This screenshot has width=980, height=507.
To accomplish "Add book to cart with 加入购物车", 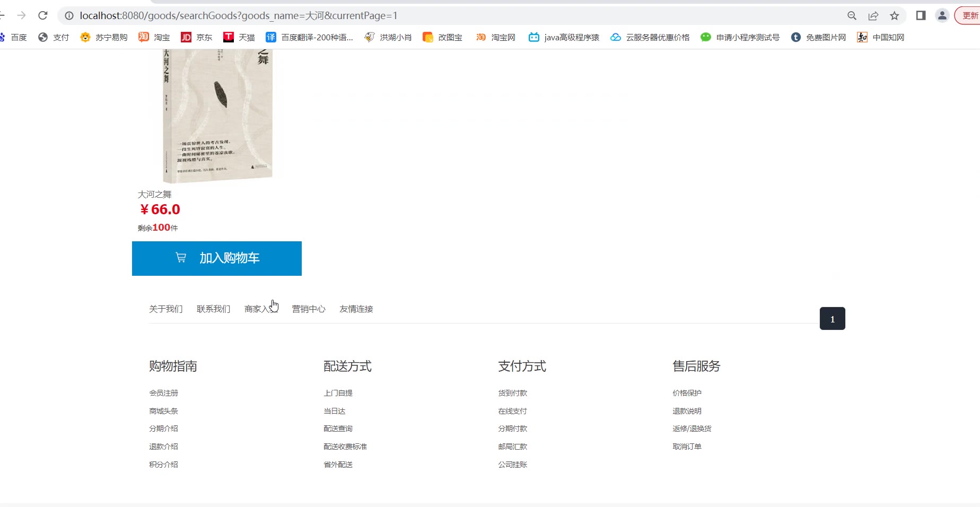I will (217, 258).
